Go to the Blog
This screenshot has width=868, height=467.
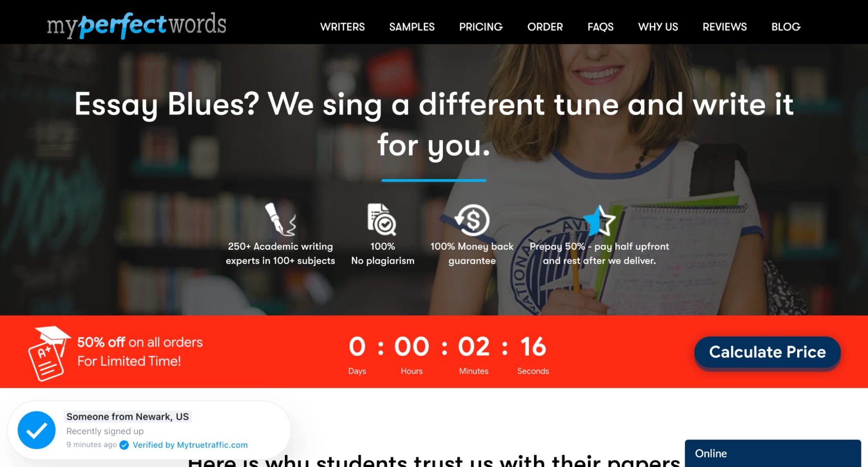click(786, 27)
